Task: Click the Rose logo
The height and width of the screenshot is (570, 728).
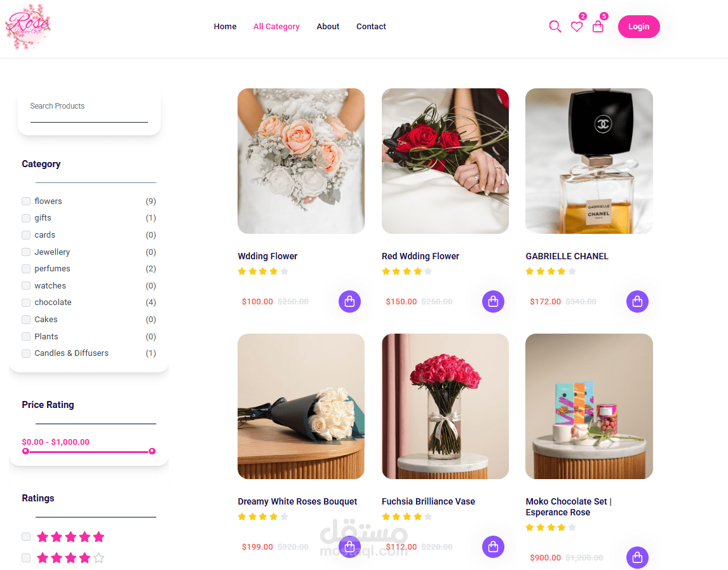Action: [28, 27]
